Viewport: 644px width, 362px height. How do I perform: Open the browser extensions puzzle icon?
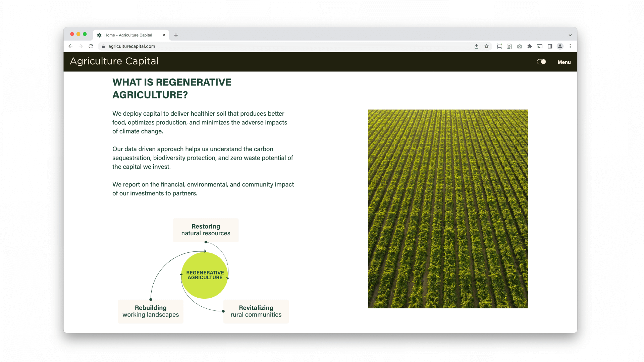[530, 46]
